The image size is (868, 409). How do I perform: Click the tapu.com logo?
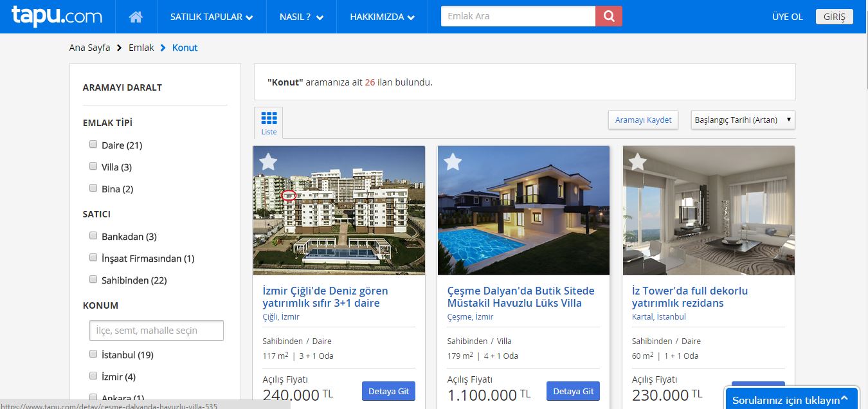pyautogui.click(x=57, y=16)
